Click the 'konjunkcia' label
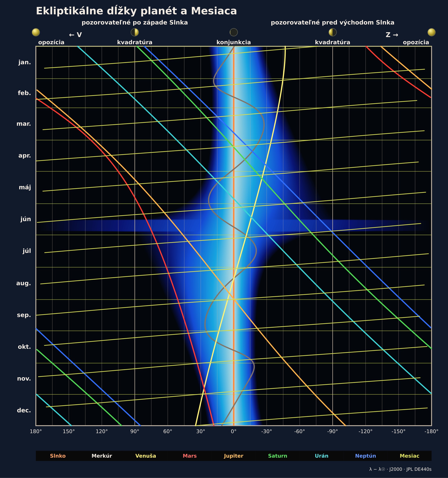 click(234, 42)
